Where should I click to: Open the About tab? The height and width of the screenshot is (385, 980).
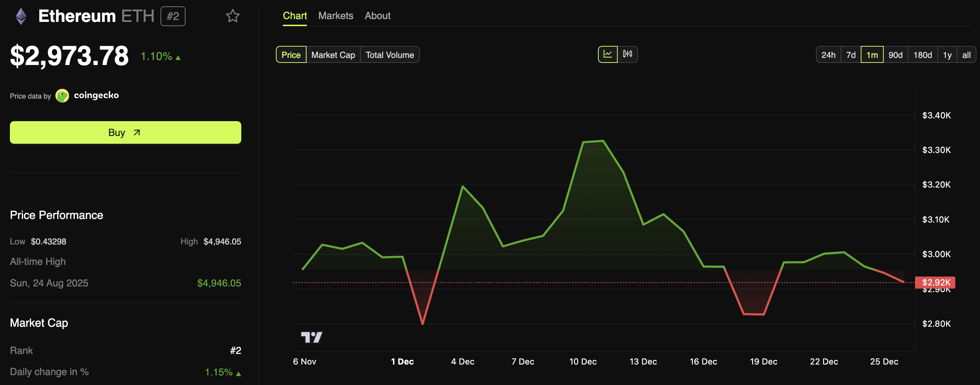point(377,16)
